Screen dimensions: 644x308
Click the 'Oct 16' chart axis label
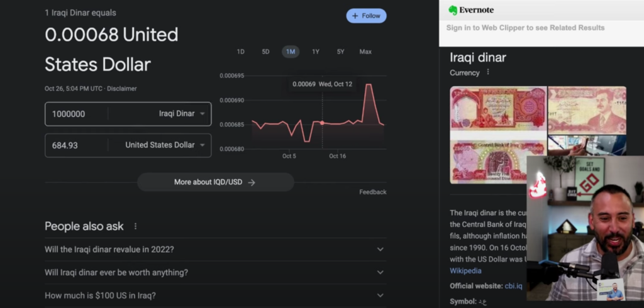click(338, 156)
